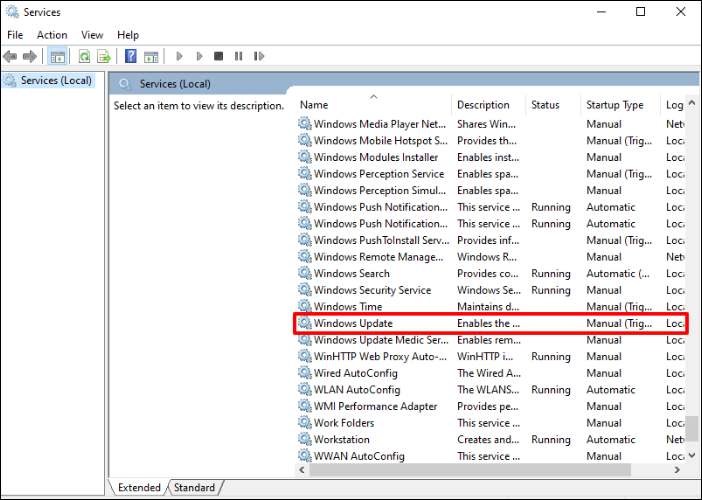The image size is (702, 500).
Task: Open the View menu
Action: [x=92, y=35]
